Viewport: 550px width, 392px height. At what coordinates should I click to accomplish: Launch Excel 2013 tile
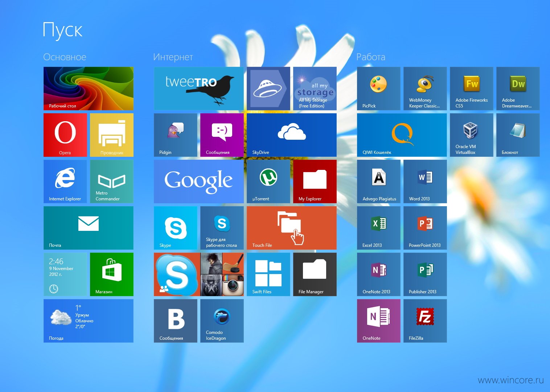(x=379, y=228)
